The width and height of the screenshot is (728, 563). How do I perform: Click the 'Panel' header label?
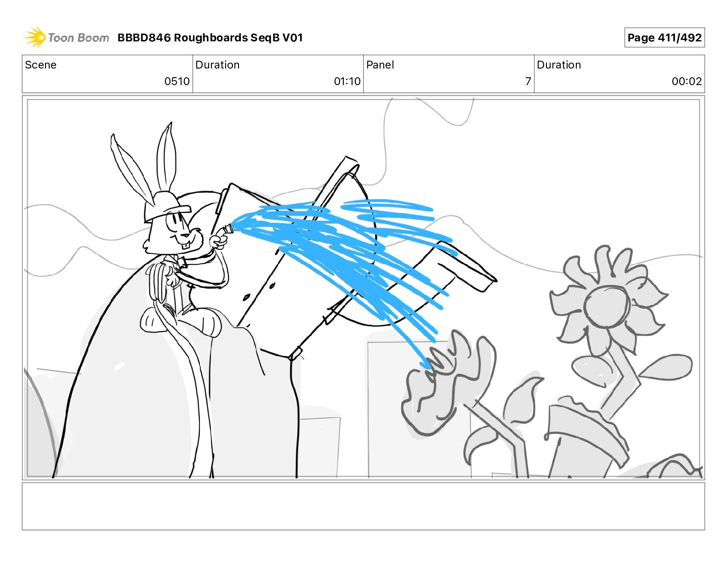pos(380,65)
